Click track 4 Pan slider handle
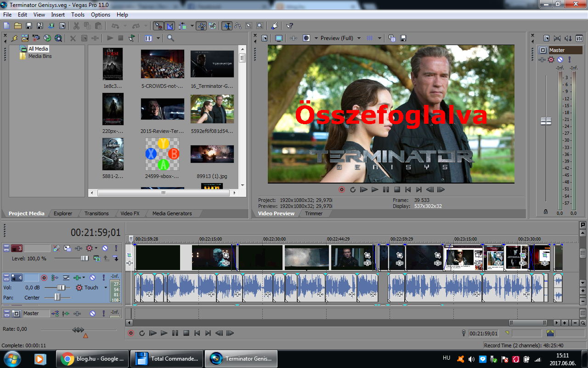This screenshot has height=368, width=588. pyautogui.click(x=57, y=297)
